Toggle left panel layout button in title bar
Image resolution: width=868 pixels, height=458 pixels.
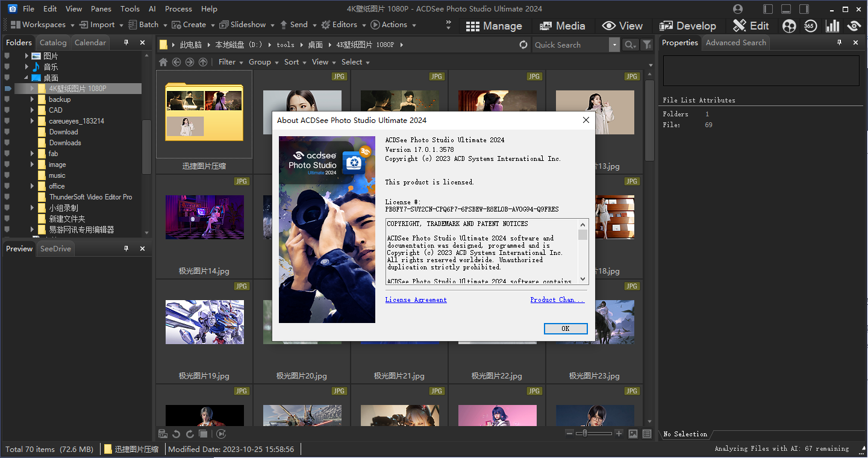[768, 9]
